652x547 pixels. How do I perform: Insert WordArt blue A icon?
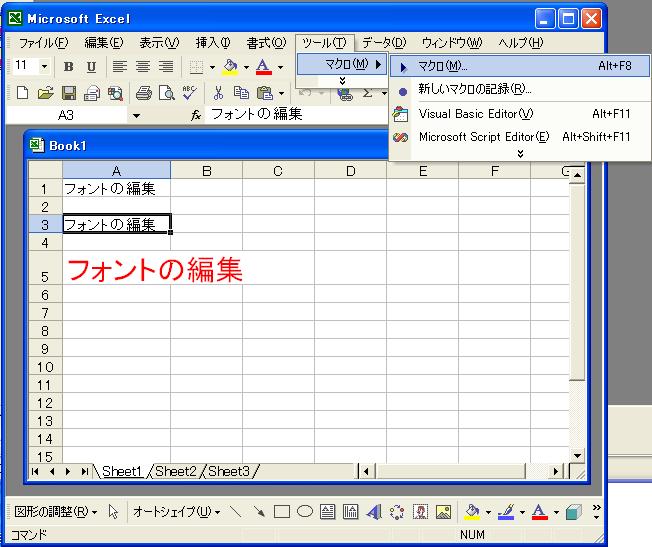374,512
